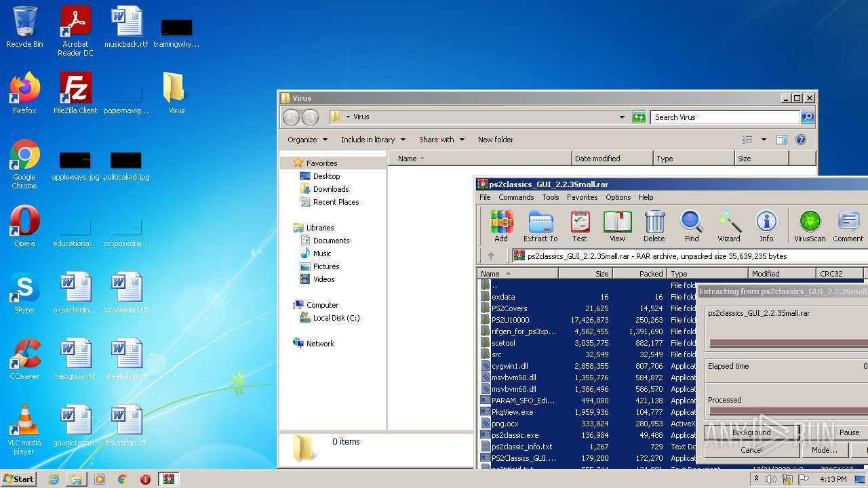
Task: Open the WinRAR Options menu
Action: (x=618, y=197)
